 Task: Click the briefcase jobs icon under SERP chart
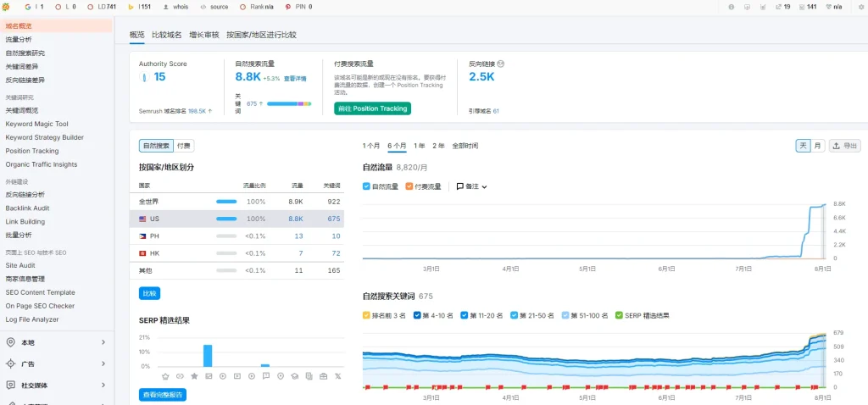pos(323,376)
